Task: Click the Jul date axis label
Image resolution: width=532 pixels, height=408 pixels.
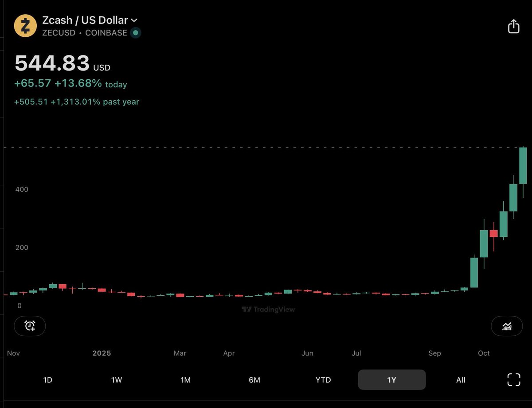Action: coord(356,353)
